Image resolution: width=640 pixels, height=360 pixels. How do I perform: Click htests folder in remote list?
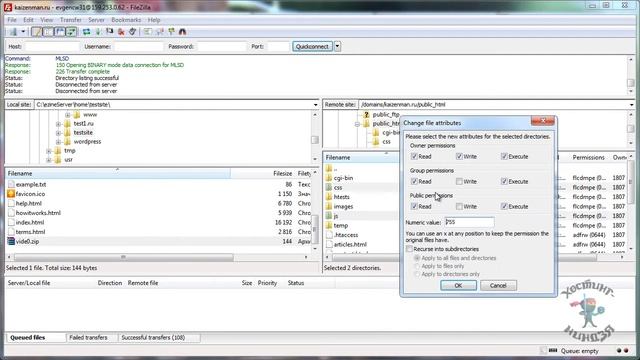pos(342,197)
